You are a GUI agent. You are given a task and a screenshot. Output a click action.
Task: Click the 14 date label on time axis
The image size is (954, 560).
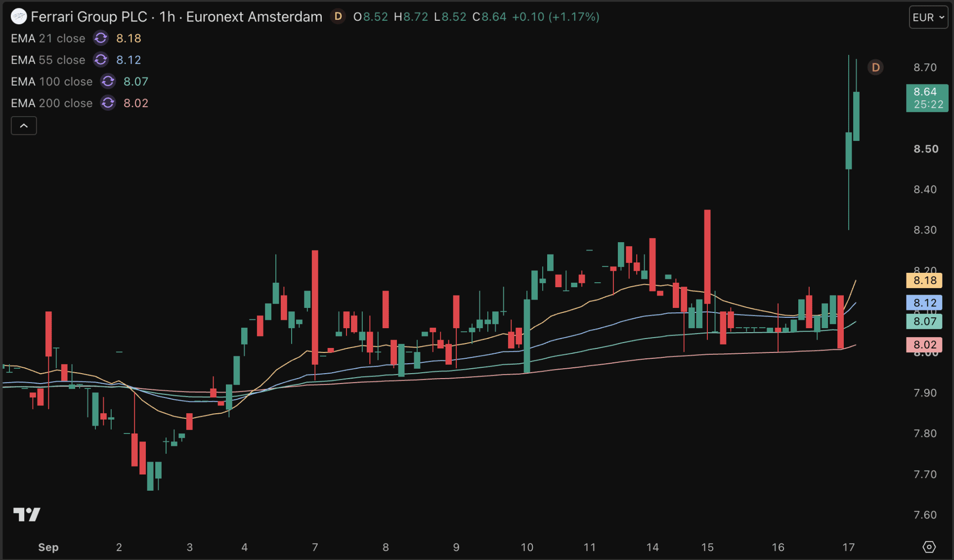pos(652,547)
